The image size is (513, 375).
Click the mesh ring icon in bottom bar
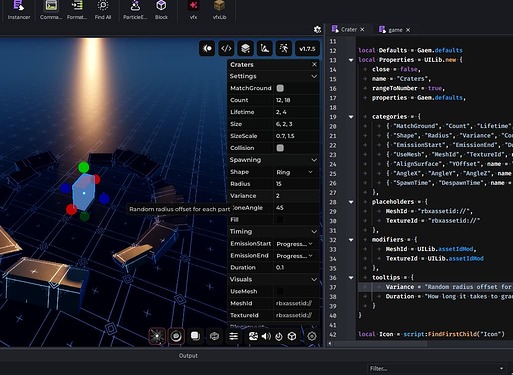pos(214,336)
